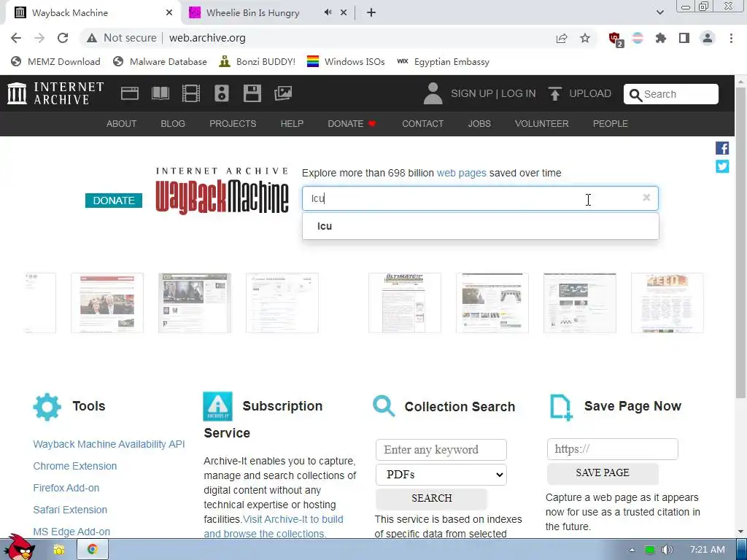
Task: Share this page icon in address bar
Action: coord(562,38)
